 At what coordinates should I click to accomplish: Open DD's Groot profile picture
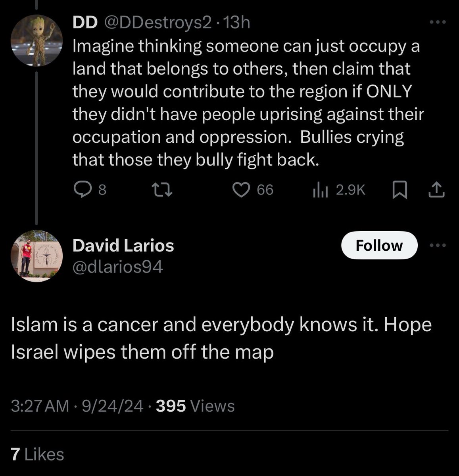36,41
